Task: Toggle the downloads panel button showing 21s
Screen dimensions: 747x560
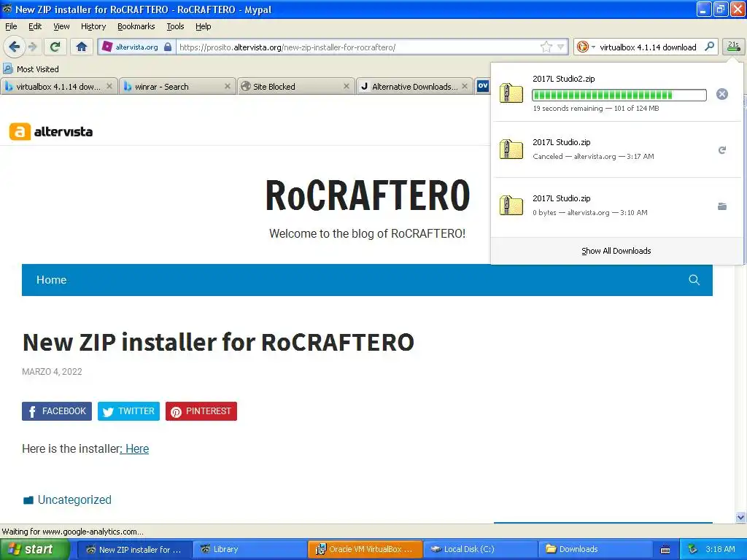Action: (x=733, y=47)
